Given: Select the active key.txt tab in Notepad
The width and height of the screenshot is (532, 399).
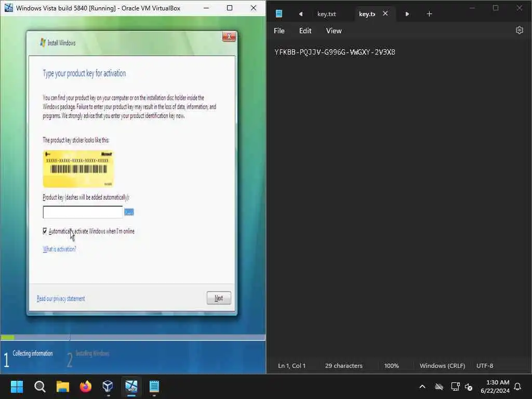Looking at the screenshot, I should 367,14.
